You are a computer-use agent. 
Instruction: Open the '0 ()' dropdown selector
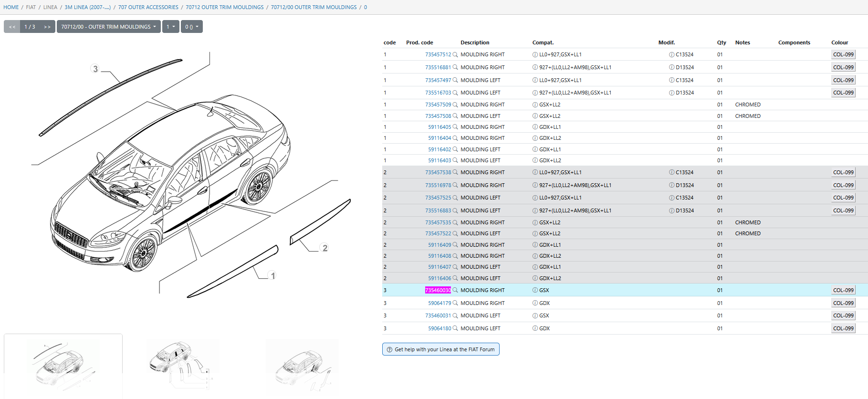pos(191,27)
